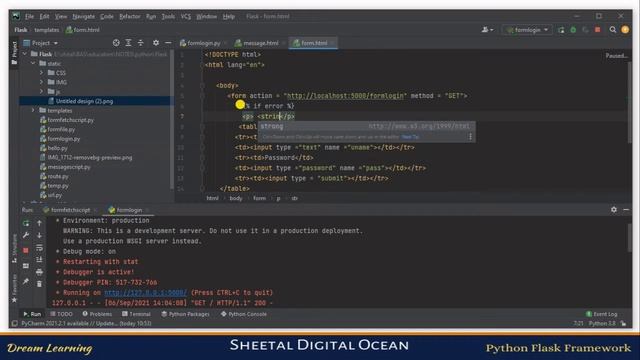Click the localhost formlogin URL in code

click(345, 96)
